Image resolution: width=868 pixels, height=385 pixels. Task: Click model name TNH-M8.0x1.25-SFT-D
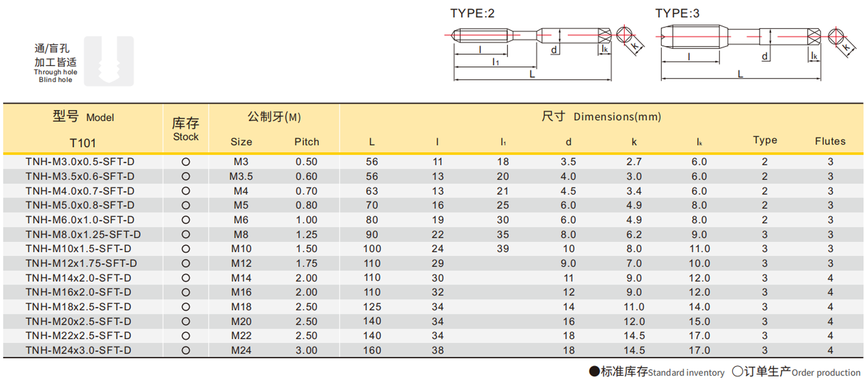pos(83,234)
